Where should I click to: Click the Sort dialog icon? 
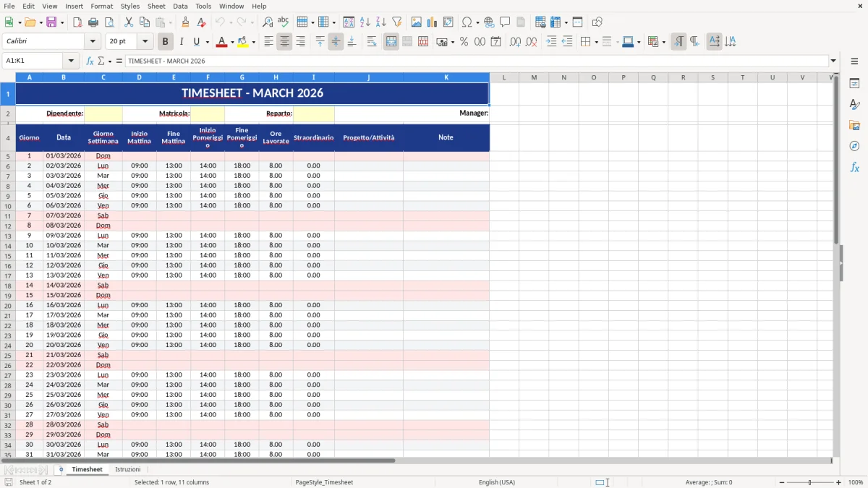click(x=349, y=22)
